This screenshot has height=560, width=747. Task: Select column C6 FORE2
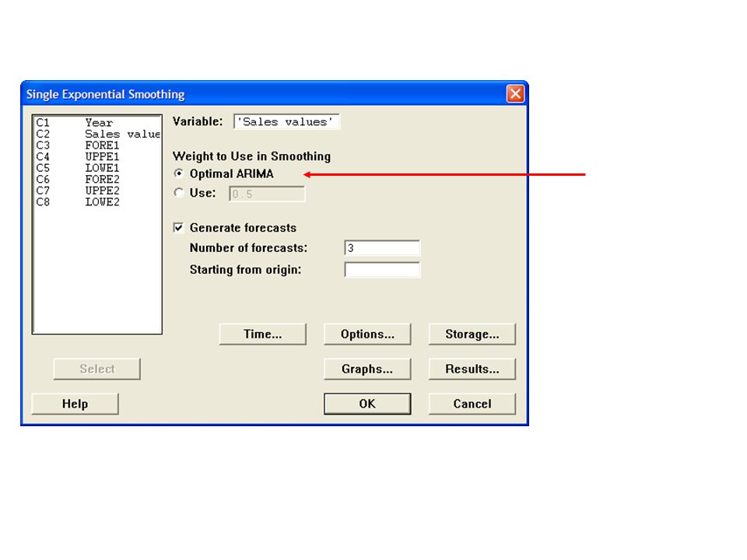98,180
